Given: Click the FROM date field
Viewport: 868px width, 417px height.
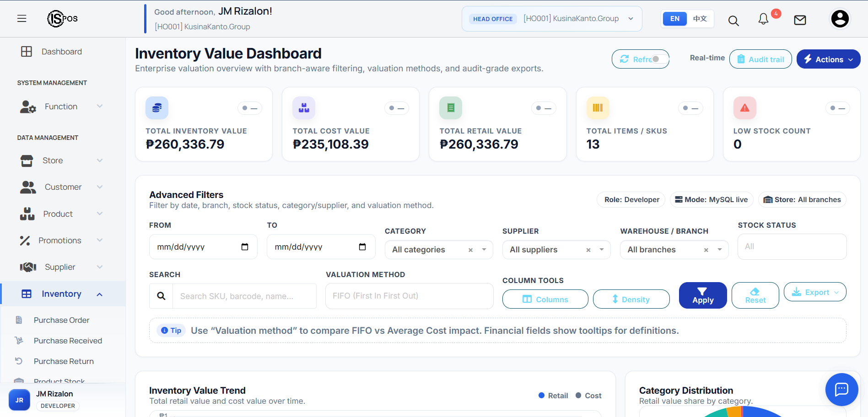Looking at the screenshot, I should [203, 247].
